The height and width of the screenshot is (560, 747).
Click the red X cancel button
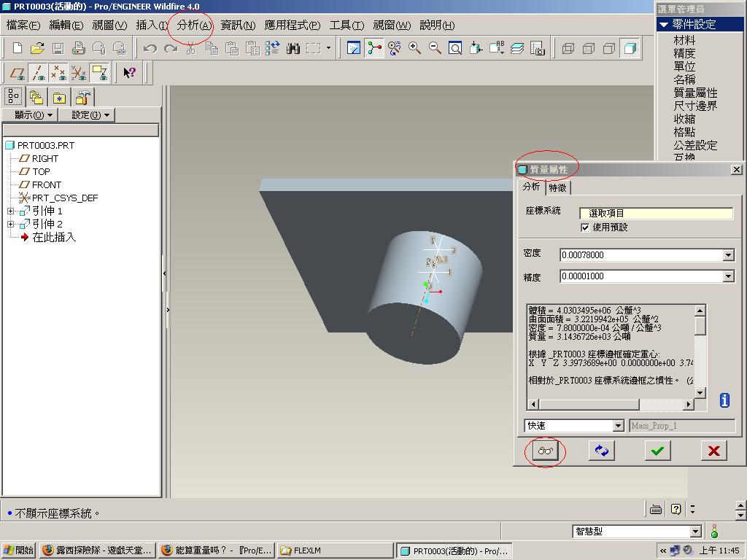pyautogui.click(x=713, y=451)
